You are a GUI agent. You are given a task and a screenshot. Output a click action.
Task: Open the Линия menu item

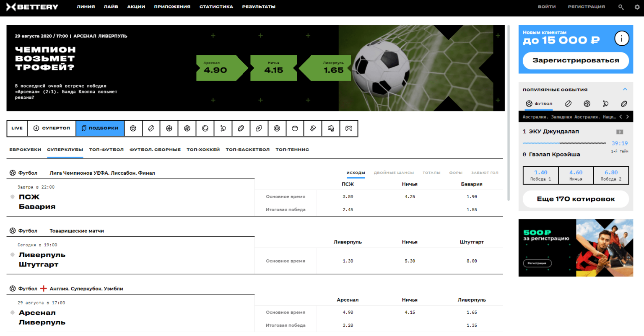point(86,7)
